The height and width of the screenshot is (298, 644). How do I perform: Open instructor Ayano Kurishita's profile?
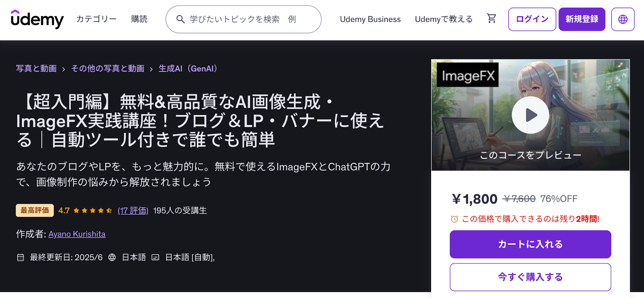(x=77, y=234)
